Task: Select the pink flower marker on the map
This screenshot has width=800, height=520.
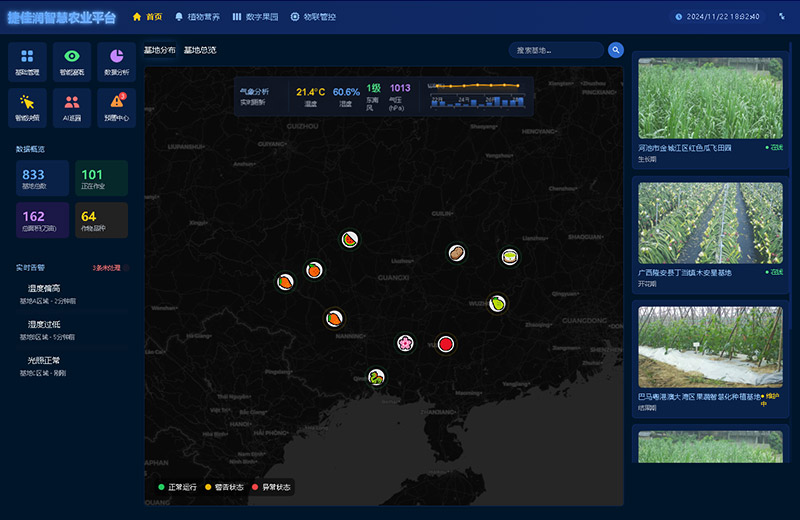Action: coord(405,343)
